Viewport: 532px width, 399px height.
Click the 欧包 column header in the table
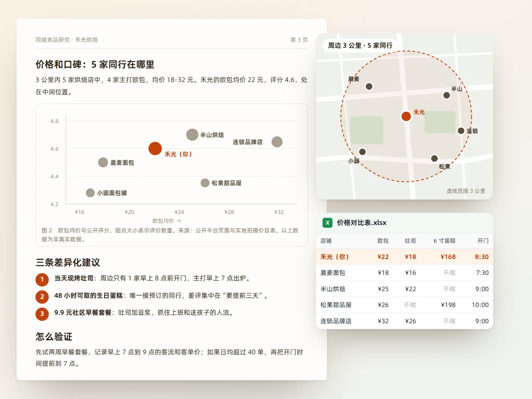pyautogui.click(x=383, y=241)
